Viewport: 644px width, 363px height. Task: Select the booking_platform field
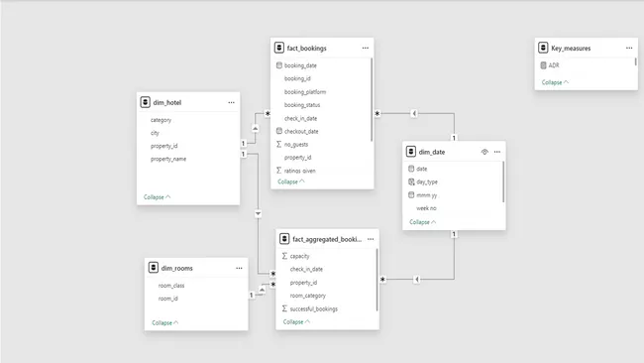tap(305, 91)
